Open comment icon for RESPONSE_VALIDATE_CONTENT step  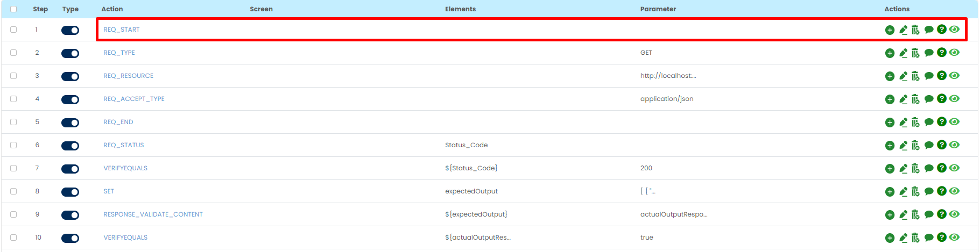[929, 215]
